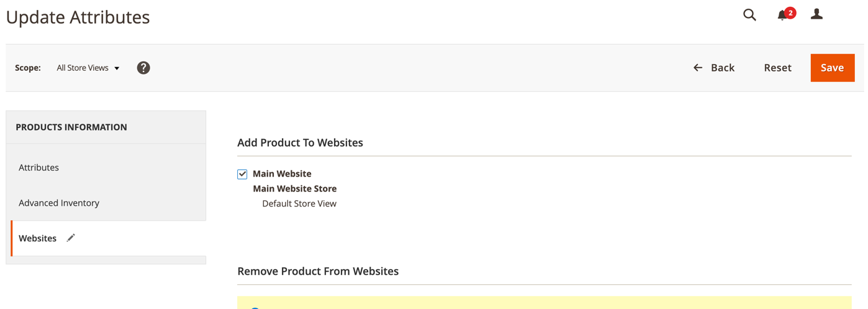Go back using the Back text button
Viewport: 868px width, 309px height.
click(x=723, y=68)
